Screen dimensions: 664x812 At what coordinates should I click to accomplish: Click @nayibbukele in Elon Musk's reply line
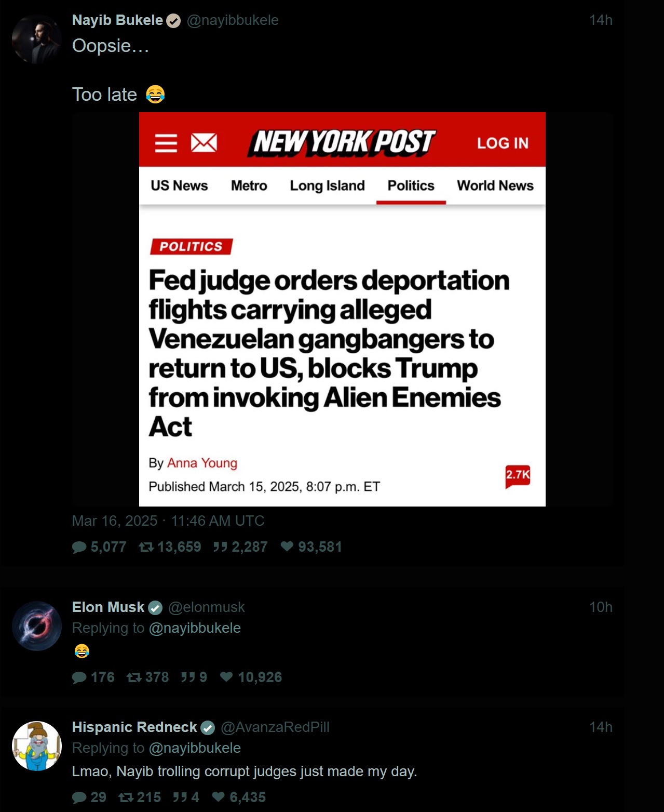click(x=195, y=628)
